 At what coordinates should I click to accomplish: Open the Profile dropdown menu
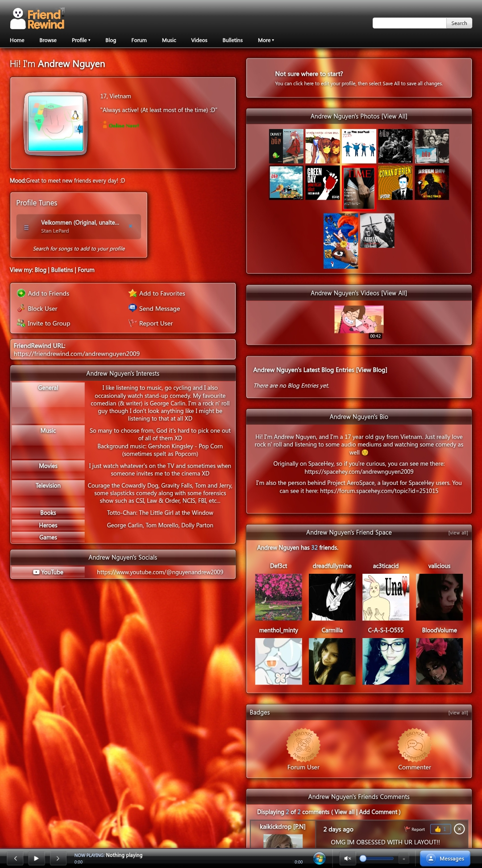[x=81, y=40]
